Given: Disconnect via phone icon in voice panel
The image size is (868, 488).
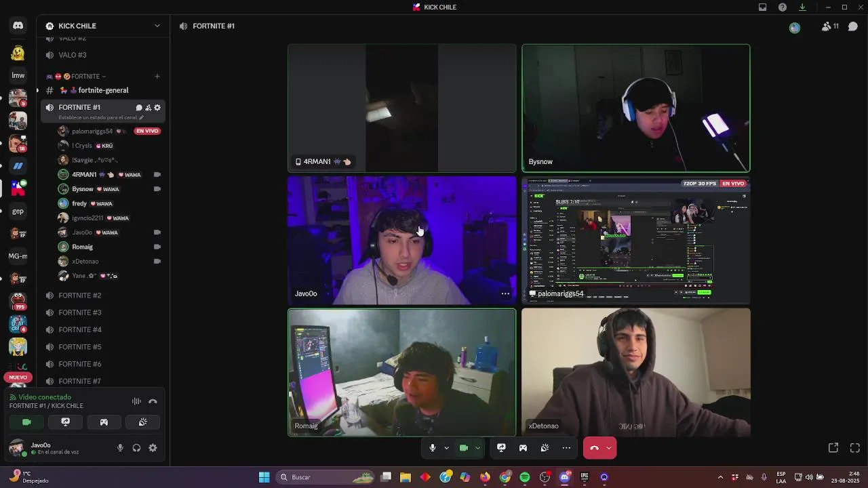Looking at the screenshot, I should point(153,401).
